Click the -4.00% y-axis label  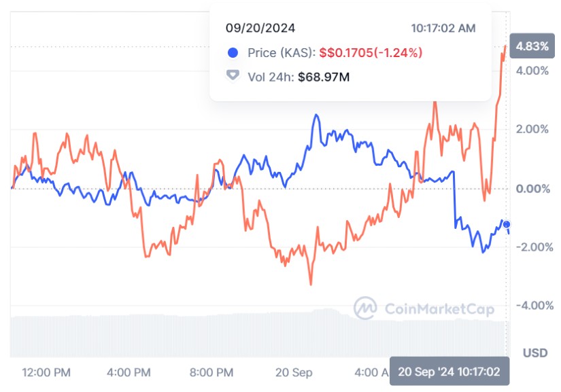531,305
